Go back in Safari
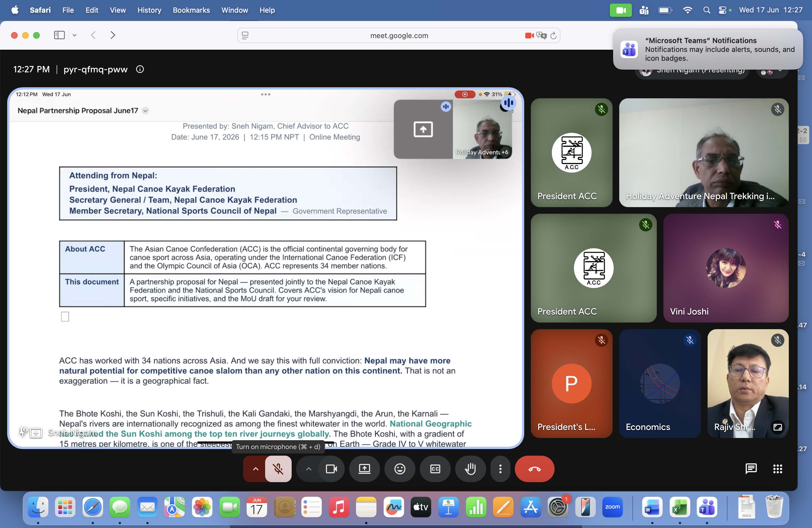Screen dimensions: 812x528 tap(93, 35)
